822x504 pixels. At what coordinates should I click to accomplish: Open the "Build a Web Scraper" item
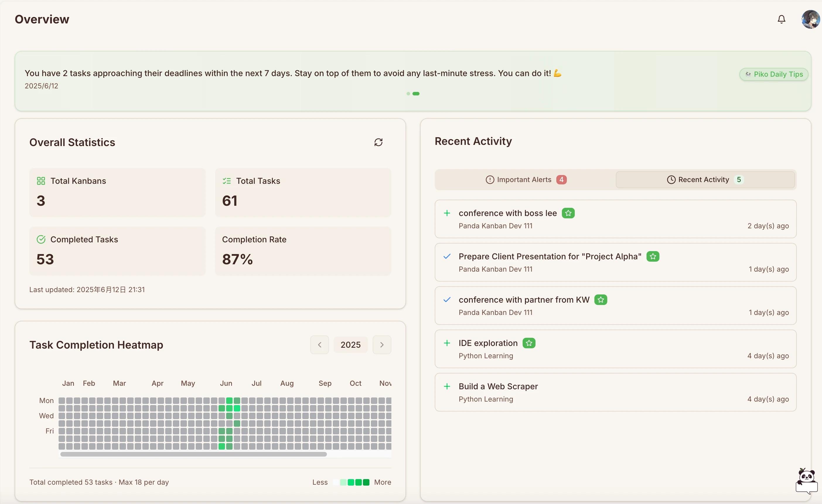pos(615,392)
